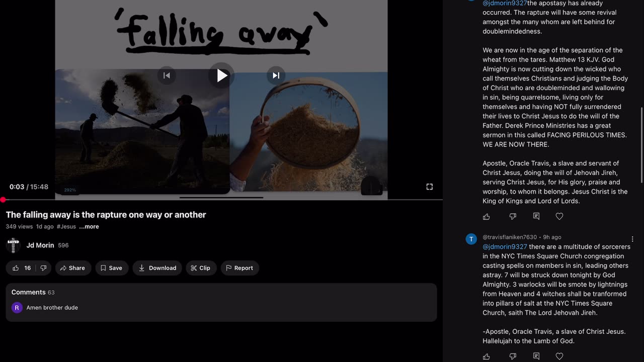Click the red video progress scrubber
644x362 pixels.
[3, 200]
